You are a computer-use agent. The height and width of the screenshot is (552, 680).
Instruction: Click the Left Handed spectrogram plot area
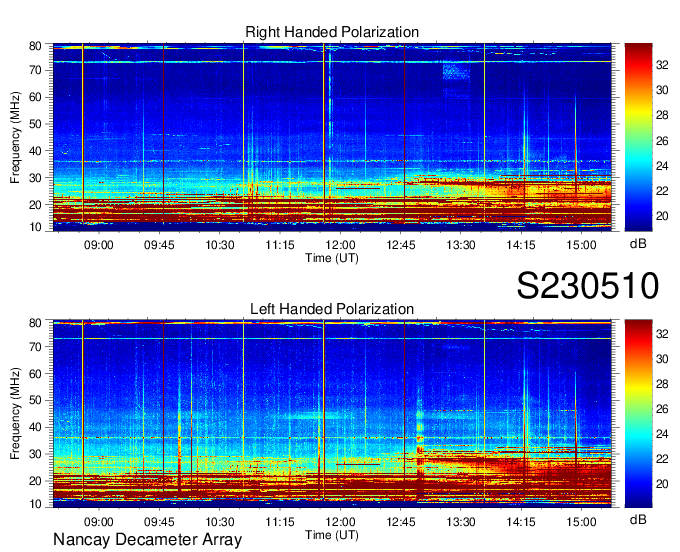tap(332, 414)
